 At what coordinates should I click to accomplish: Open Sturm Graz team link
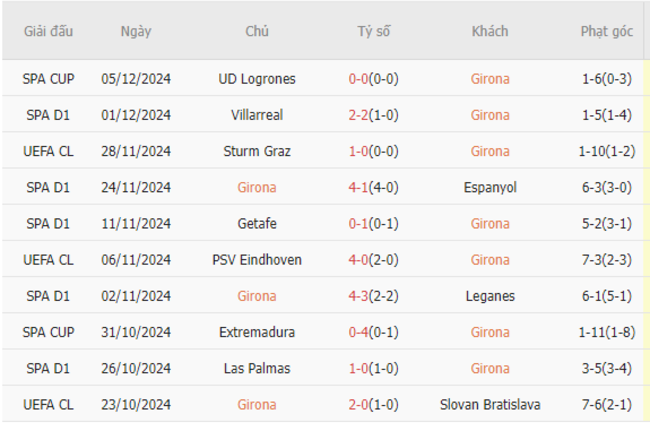tap(257, 151)
